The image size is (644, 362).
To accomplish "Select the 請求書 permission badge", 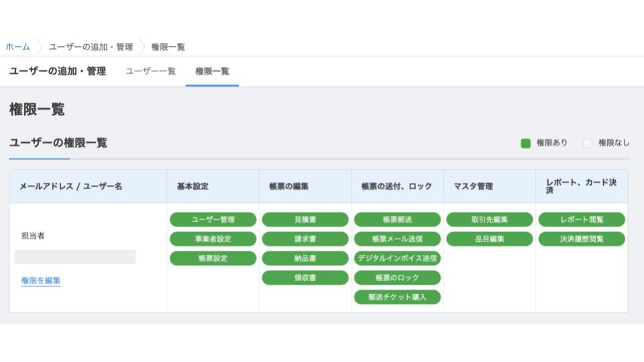I will point(305,239).
